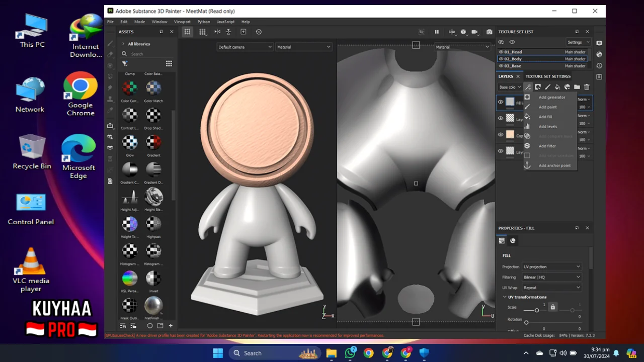The image size is (644, 362).
Task: Open the UV Wrap Repeat dropdown
Action: click(x=551, y=288)
